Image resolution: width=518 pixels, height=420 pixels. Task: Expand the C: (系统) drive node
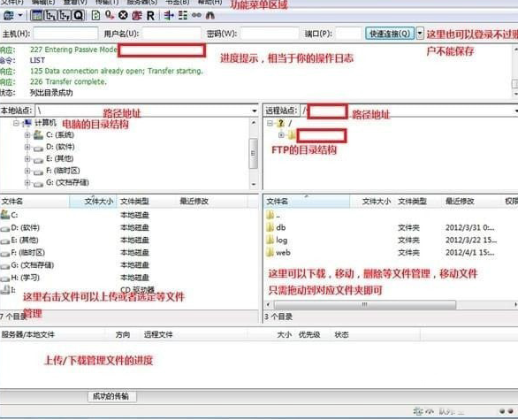[27, 134]
